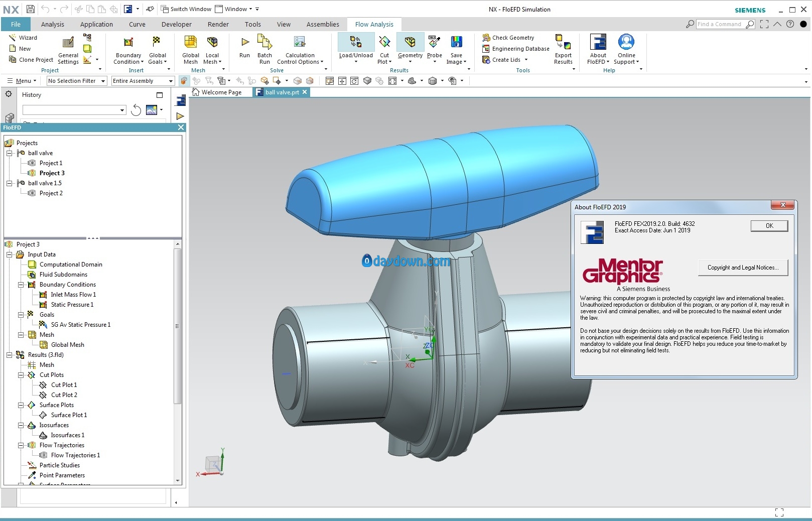The width and height of the screenshot is (812, 521).
Task: Open Export Results tool
Action: click(563, 50)
